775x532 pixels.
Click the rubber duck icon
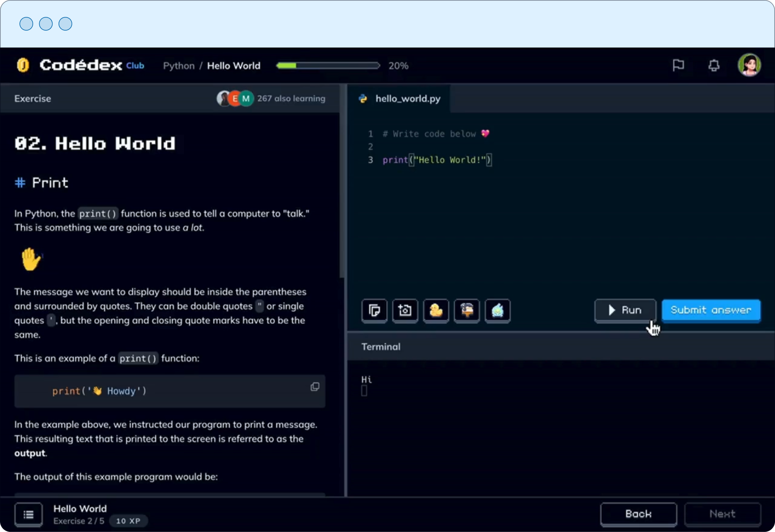point(436,310)
